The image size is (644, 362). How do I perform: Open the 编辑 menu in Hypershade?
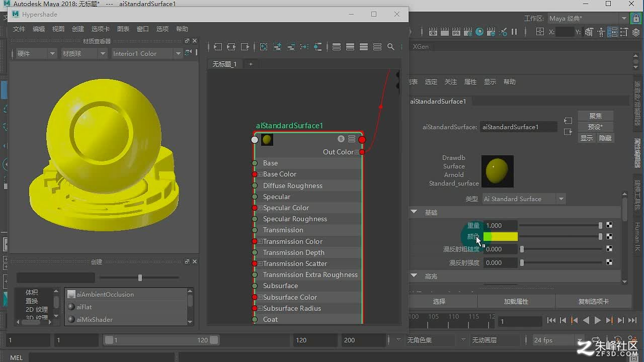[39, 29]
